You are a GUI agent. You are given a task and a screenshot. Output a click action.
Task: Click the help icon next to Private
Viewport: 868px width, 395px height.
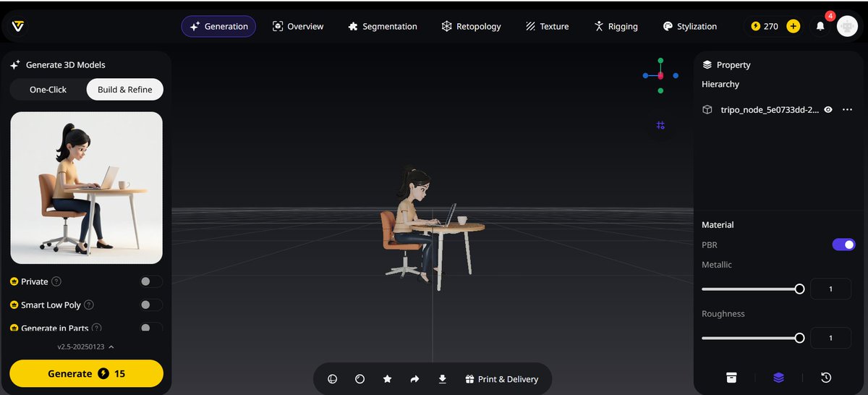click(56, 281)
